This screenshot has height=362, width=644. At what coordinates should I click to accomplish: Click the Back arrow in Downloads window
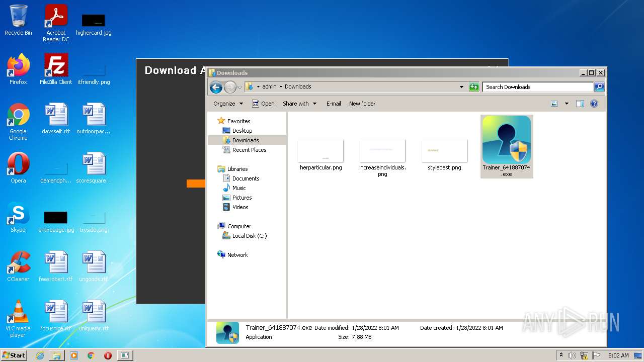point(216,87)
